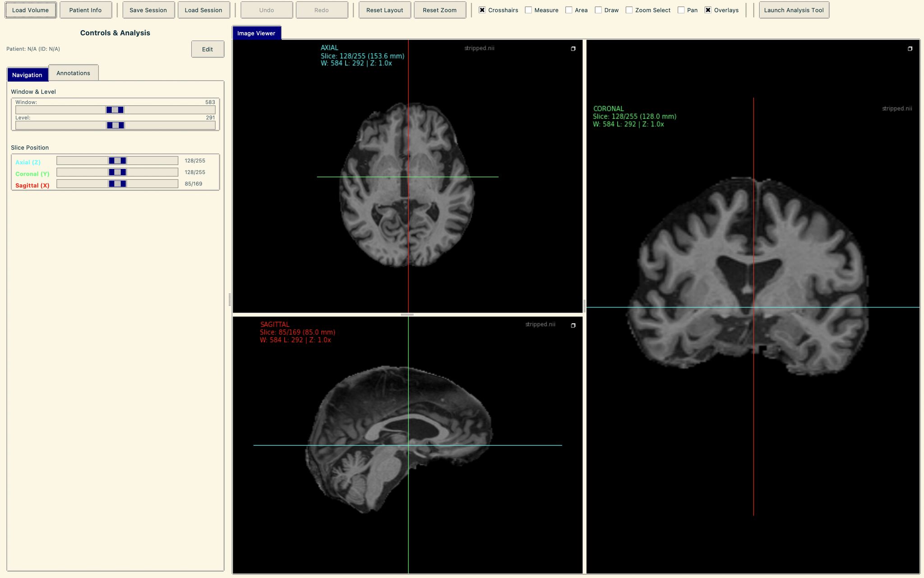This screenshot has height=578, width=924.
Task: Maximize the axial view panel
Action: point(573,49)
